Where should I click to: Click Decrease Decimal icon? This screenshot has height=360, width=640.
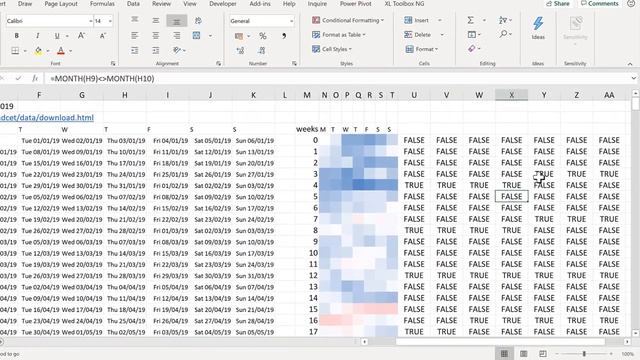point(262,51)
